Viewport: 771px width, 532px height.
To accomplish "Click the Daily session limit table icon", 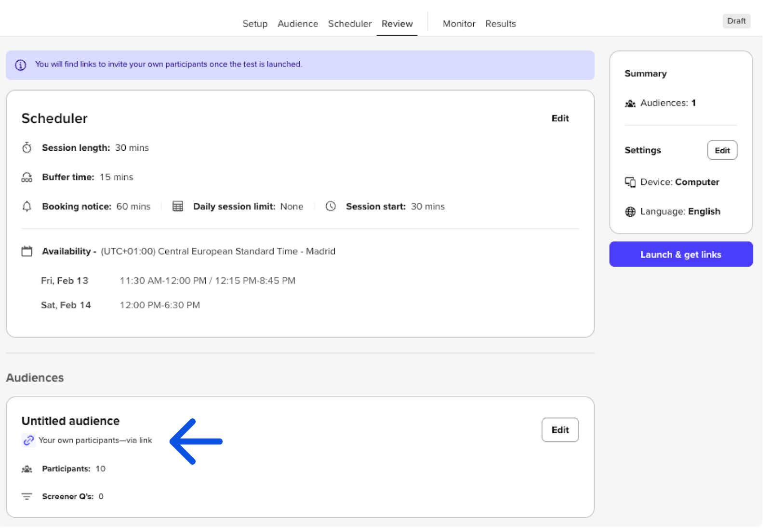I will tap(178, 207).
